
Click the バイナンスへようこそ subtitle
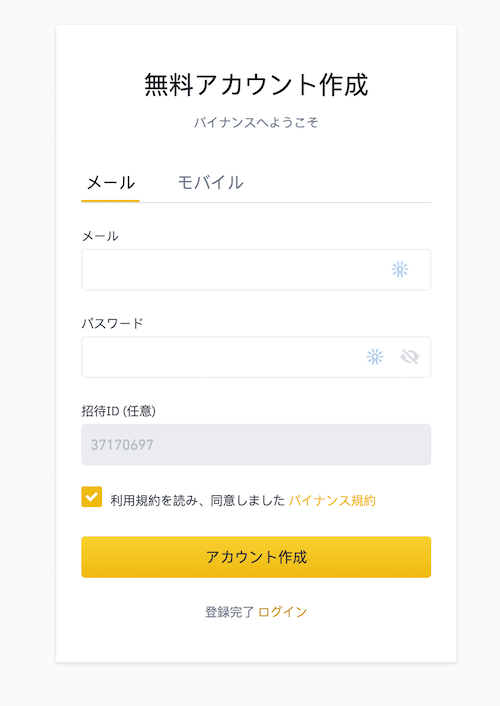(x=256, y=122)
